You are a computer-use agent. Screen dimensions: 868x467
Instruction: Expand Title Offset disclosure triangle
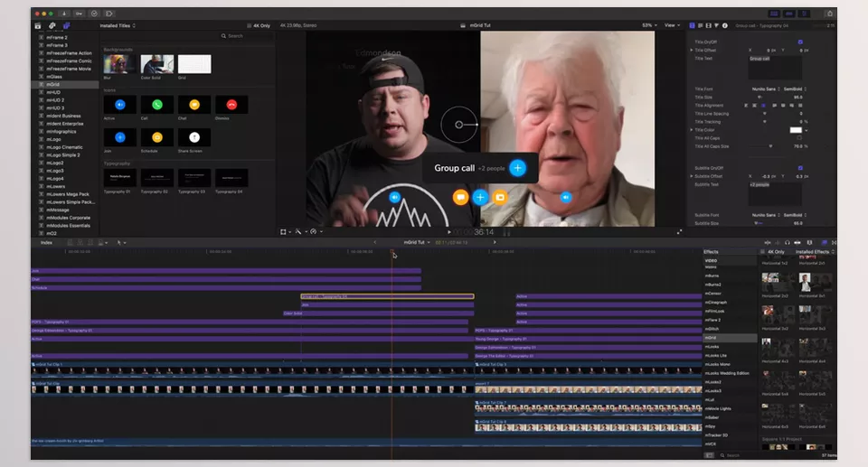[x=692, y=51]
